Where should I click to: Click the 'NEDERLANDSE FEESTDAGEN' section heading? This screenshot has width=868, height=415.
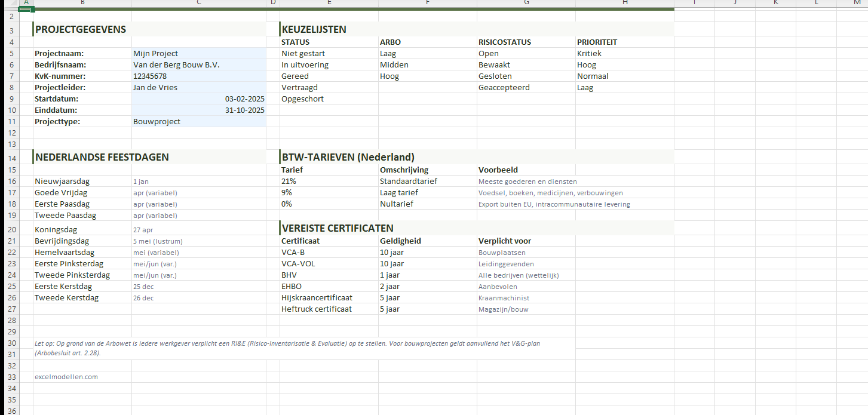pos(102,158)
